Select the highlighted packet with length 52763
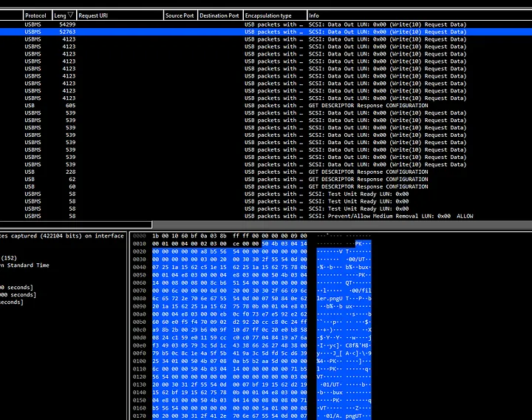The height and width of the screenshot is (420, 532). pos(266,32)
